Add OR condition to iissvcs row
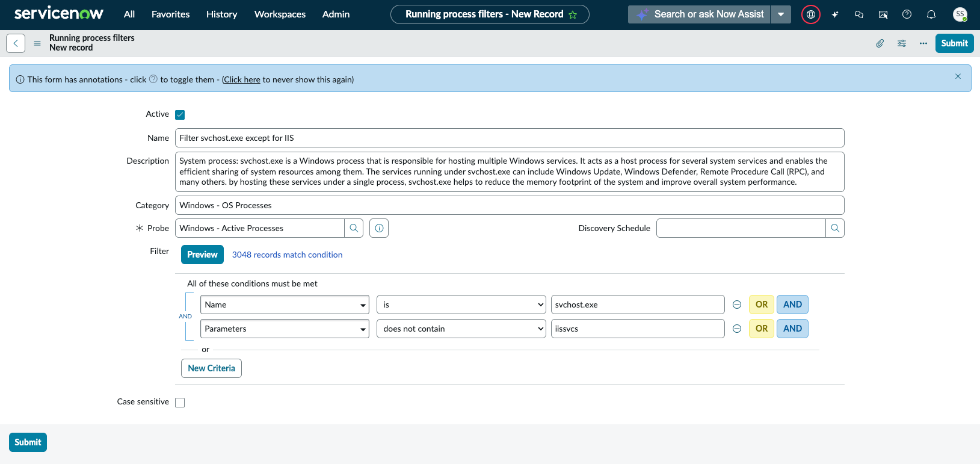This screenshot has height=464, width=980. [x=762, y=329]
